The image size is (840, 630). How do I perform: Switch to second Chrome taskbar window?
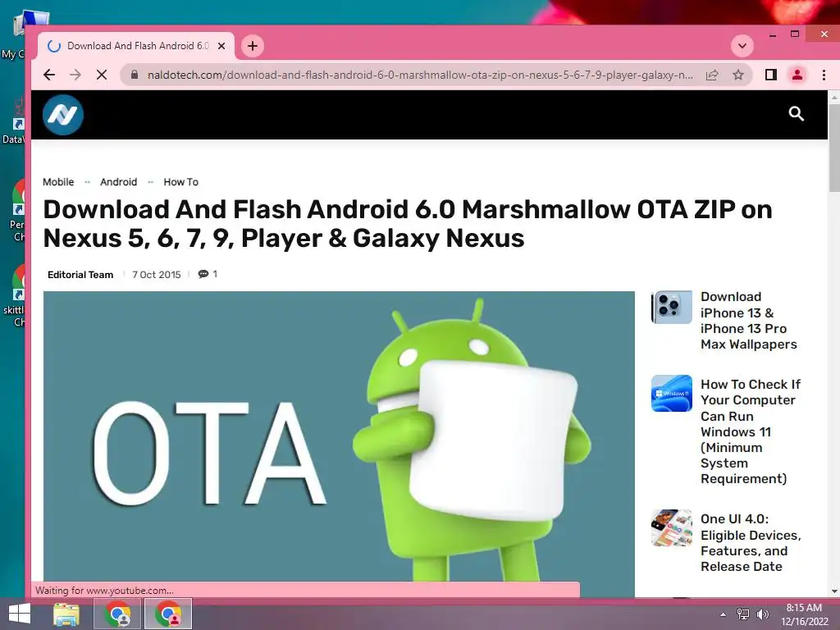point(168,614)
